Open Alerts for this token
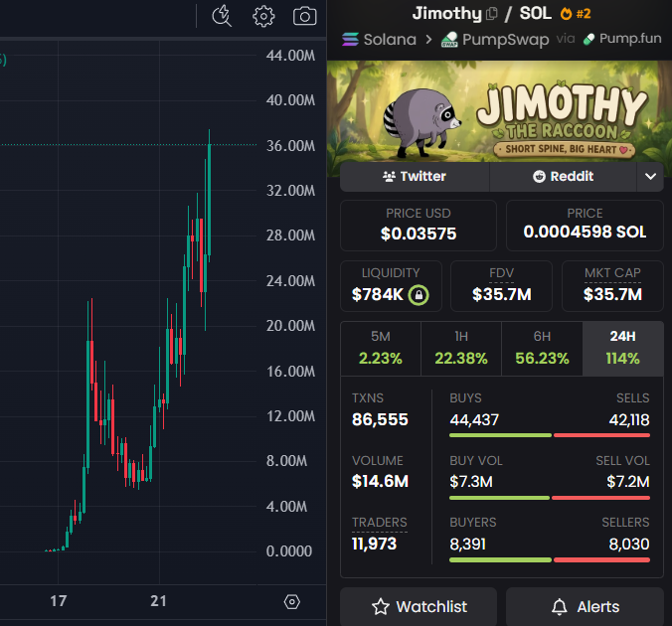Viewport: 672px width, 626px height. coord(585,607)
